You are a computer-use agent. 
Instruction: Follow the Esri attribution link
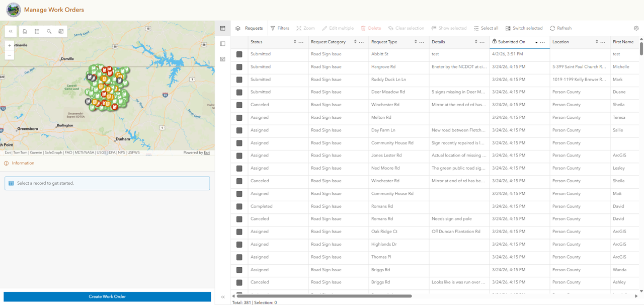coord(207,152)
